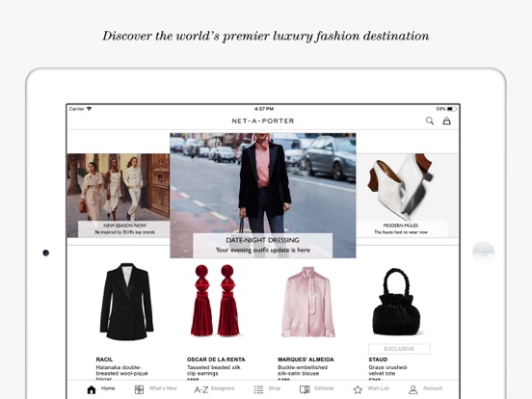Click the Oscar de la Renta brand name

click(x=216, y=359)
